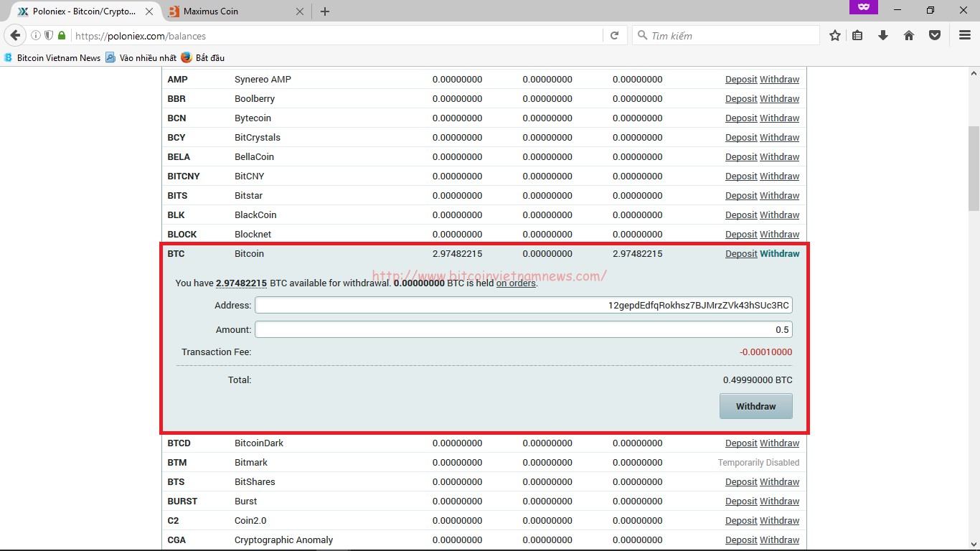
Task: Close the Poloniex tab
Action: tap(148, 11)
